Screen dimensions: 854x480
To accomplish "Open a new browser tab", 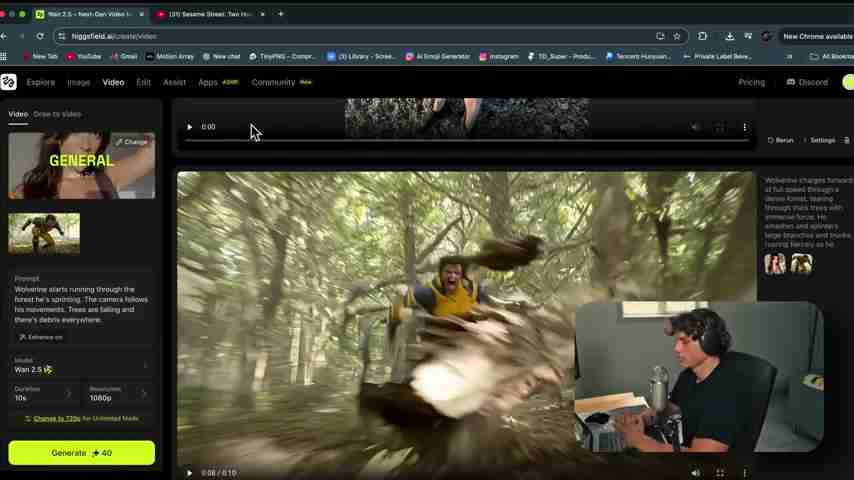I will pos(280,14).
